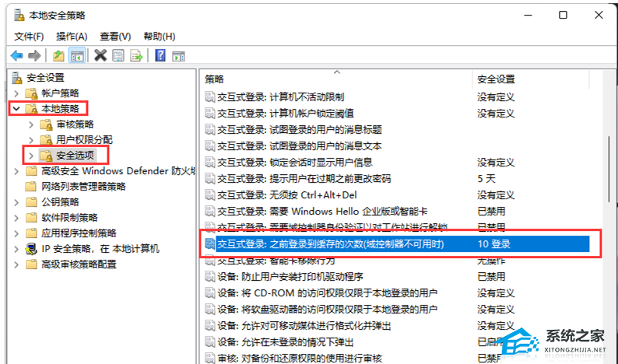
Task: Select 应用程序控制策略 tree item
Action: 79,233
